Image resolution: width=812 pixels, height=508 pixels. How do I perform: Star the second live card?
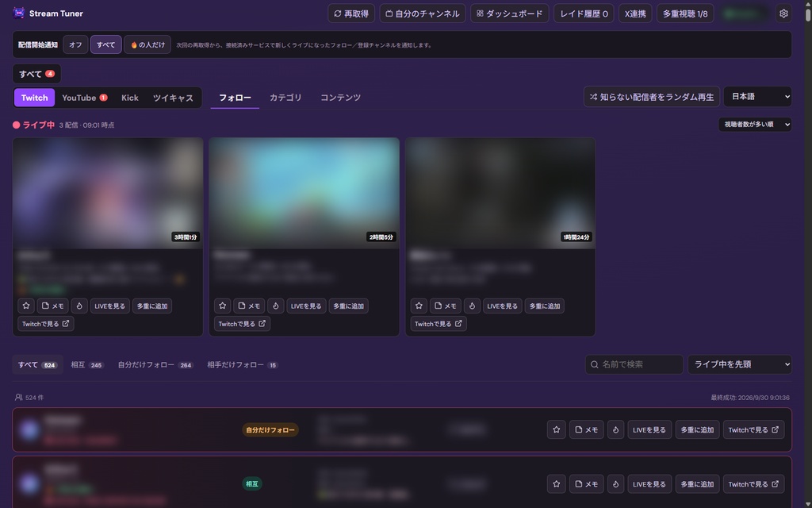pyautogui.click(x=222, y=306)
